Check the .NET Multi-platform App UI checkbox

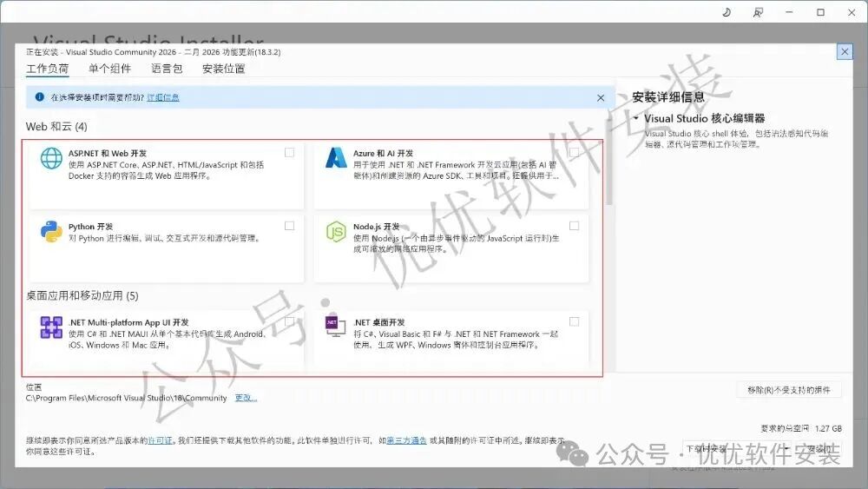tap(290, 321)
